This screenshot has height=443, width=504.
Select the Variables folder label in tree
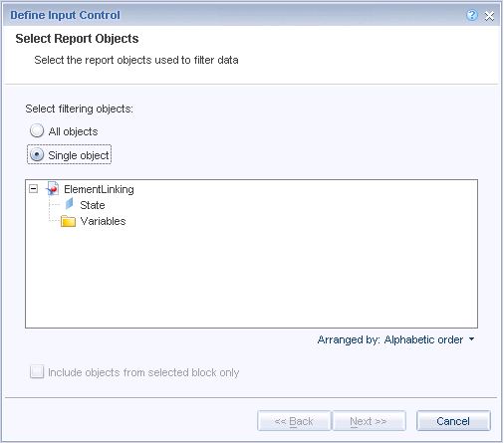pyautogui.click(x=103, y=221)
